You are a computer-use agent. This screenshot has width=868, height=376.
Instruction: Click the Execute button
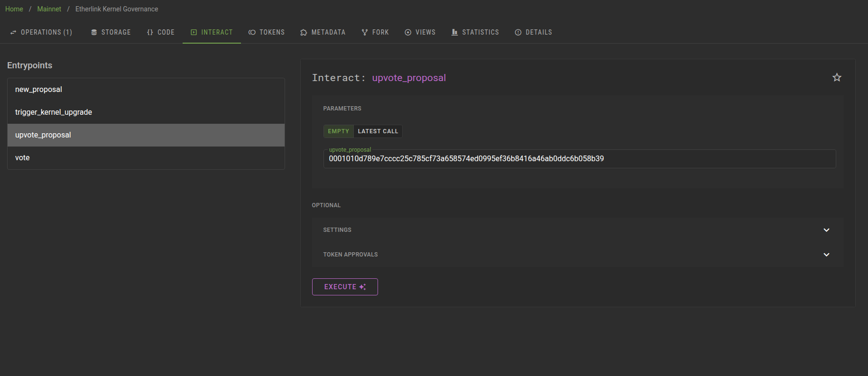click(x=345, y=287)
